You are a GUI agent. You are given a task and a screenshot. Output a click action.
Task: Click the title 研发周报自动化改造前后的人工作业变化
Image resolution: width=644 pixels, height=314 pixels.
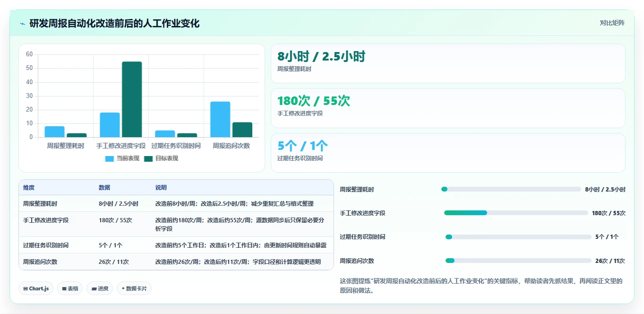tap(114, 23)
